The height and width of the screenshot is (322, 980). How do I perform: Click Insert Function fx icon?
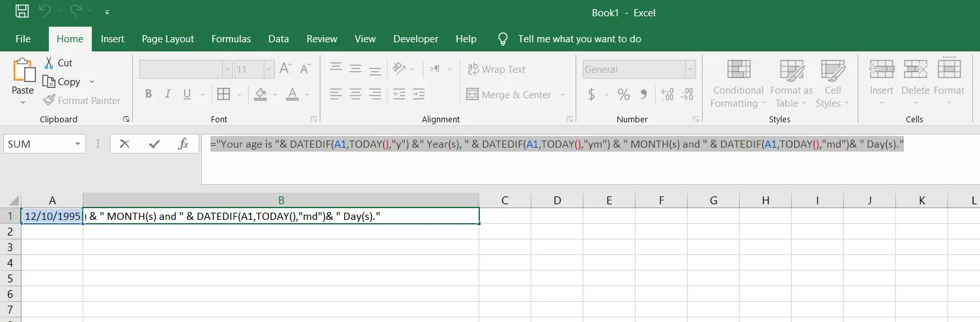184,144
